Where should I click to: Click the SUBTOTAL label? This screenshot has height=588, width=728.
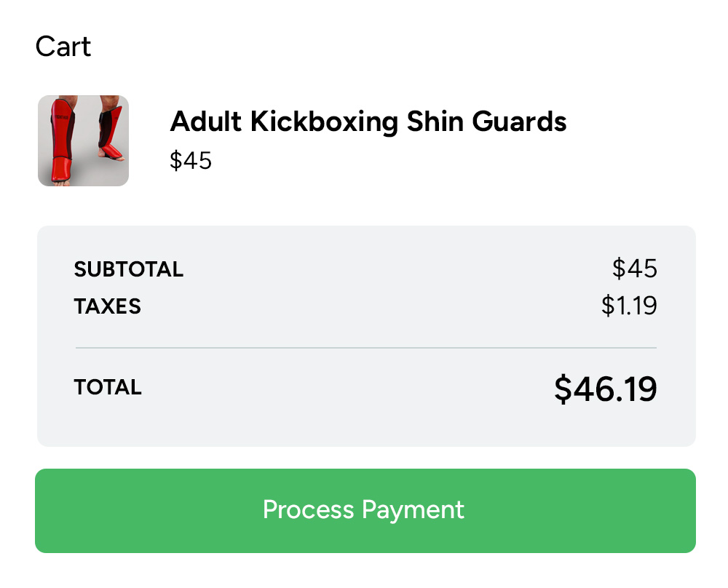click(x=129, y=269)
